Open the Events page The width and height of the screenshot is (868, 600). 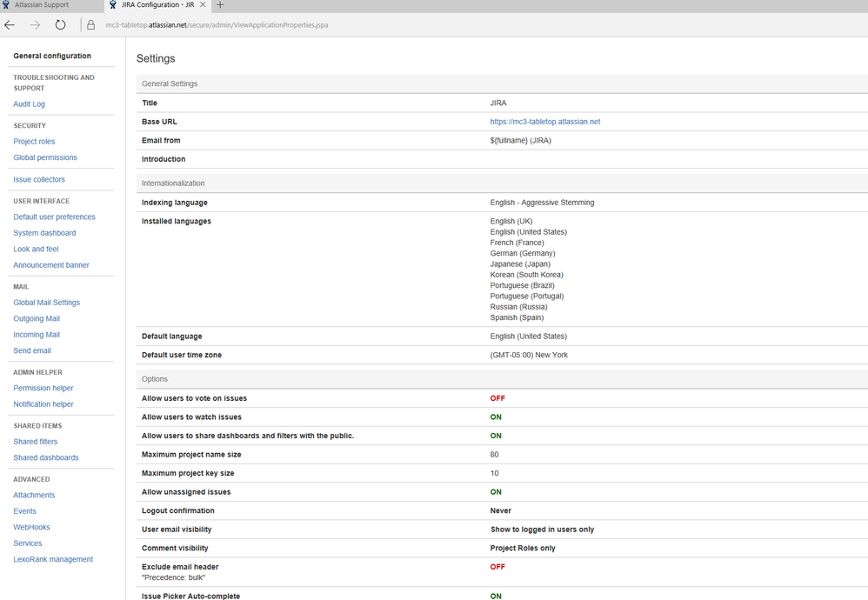[x=25, y=511]
